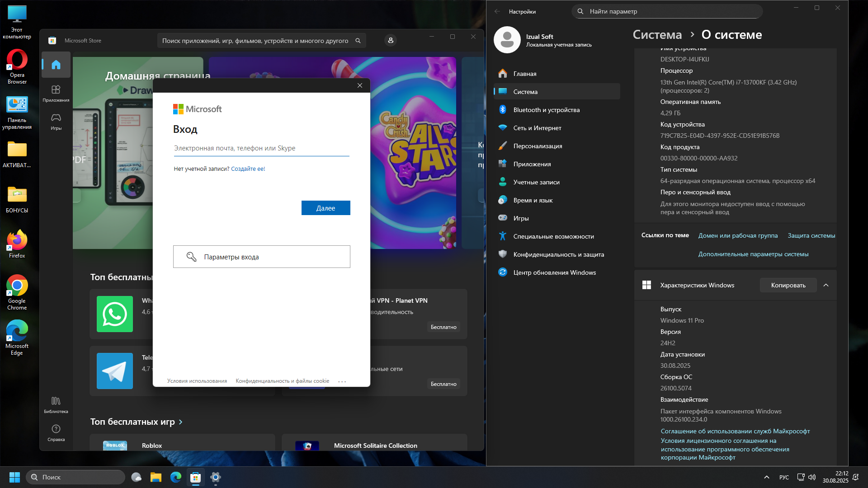
Task: Click the search magnifier in Microsoft Store
Action: pos(358,41)
